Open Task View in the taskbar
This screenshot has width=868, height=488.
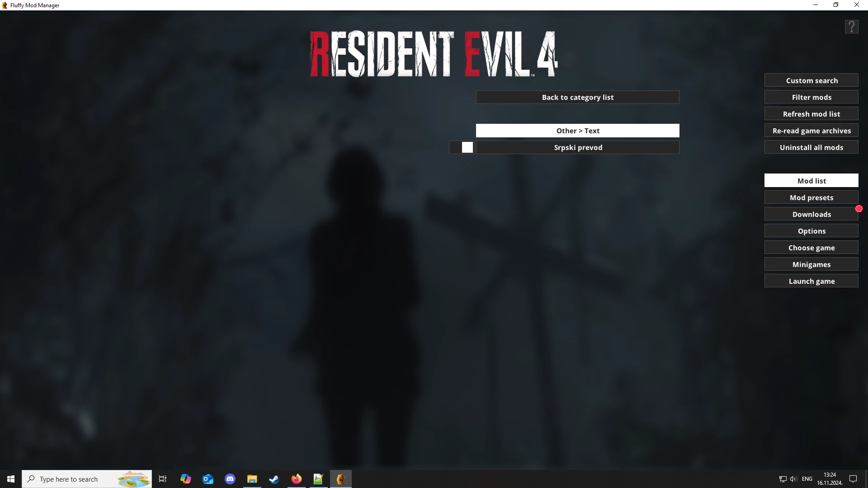[163, 479]
